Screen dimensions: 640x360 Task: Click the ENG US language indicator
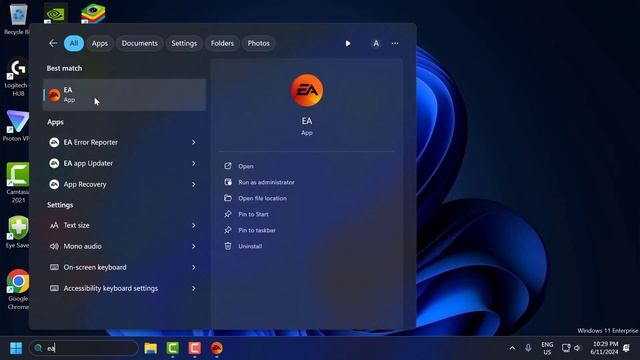547,348
